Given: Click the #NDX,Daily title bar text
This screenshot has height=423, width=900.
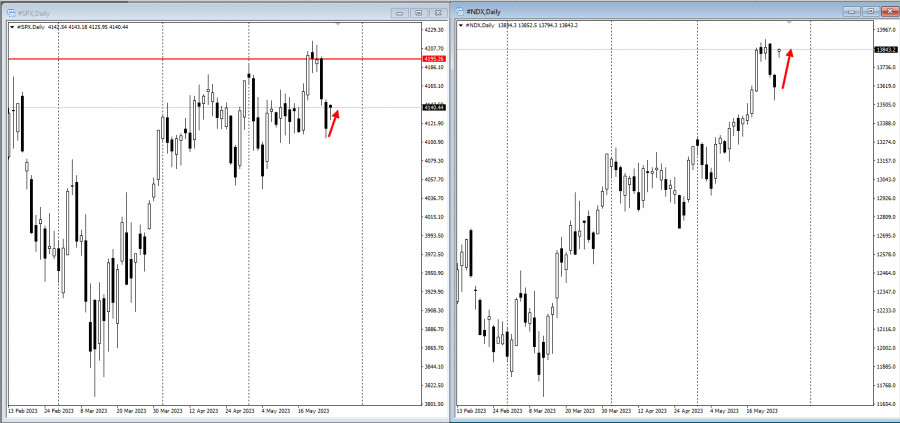Looking at the screenshot, I should click(483, 11).
